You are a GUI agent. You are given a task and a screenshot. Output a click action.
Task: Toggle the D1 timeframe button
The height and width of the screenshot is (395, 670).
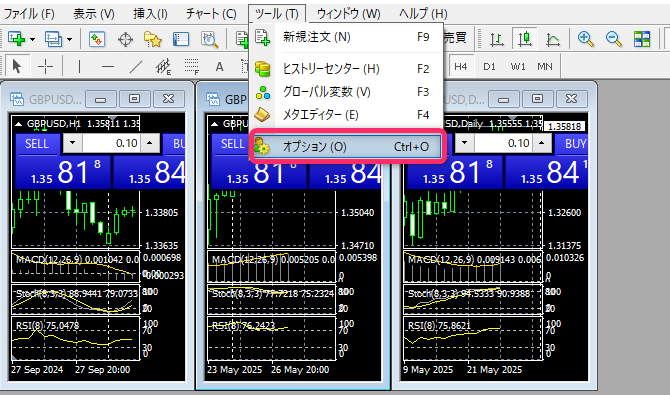pos(489,66)
